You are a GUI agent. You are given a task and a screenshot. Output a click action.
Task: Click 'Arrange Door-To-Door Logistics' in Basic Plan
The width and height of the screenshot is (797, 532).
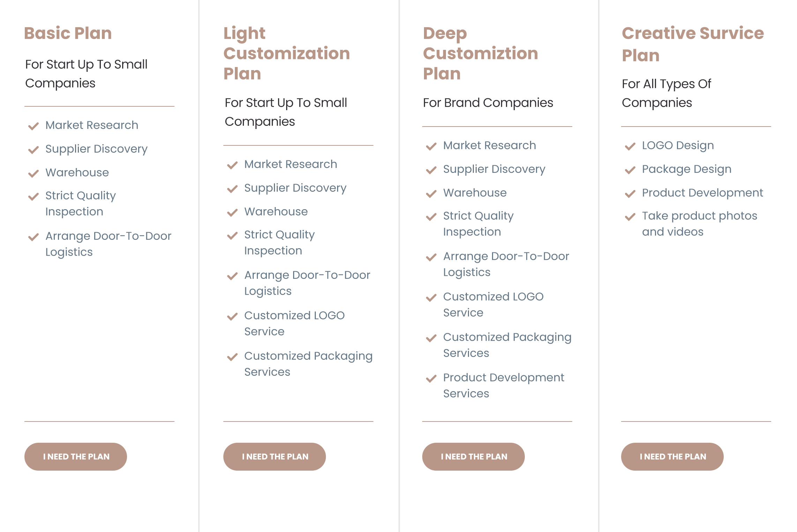point(108,244)
